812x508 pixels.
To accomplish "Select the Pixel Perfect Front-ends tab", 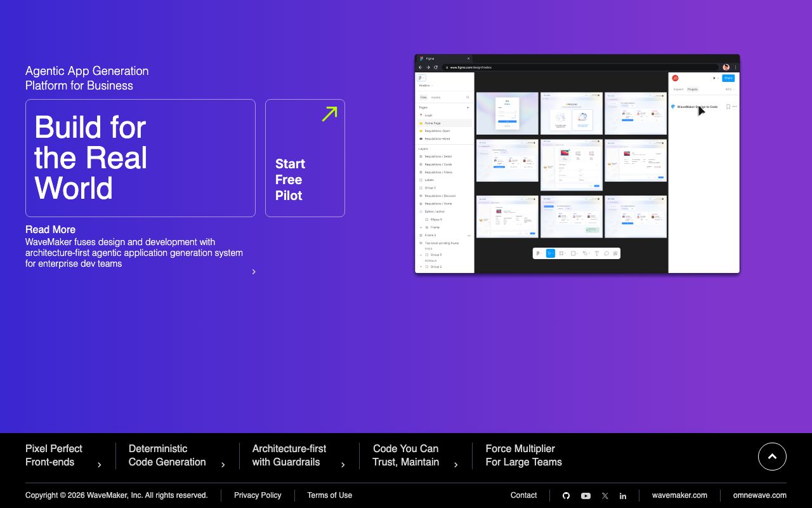I will pos(63,455).
